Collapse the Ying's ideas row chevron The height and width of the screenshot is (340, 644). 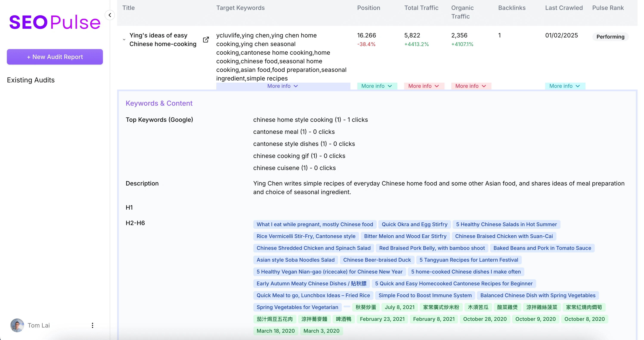click(124, 40)
